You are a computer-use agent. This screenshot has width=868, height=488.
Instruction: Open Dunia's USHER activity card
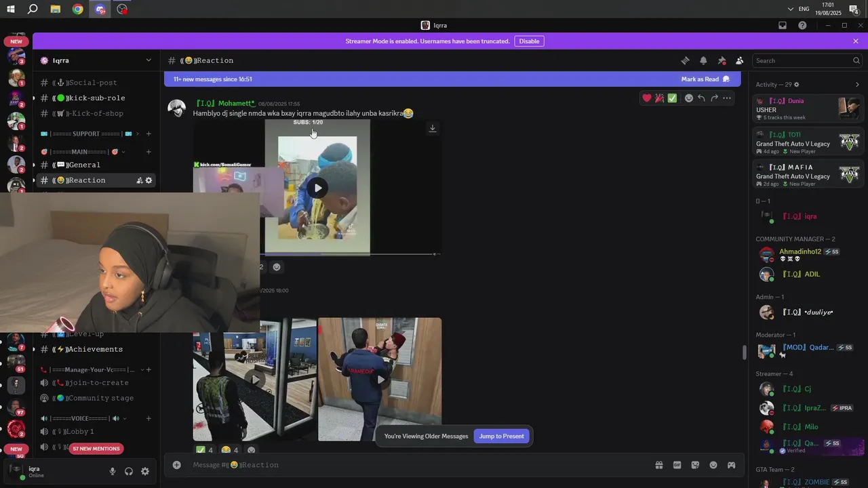click(x=810, y=109)
